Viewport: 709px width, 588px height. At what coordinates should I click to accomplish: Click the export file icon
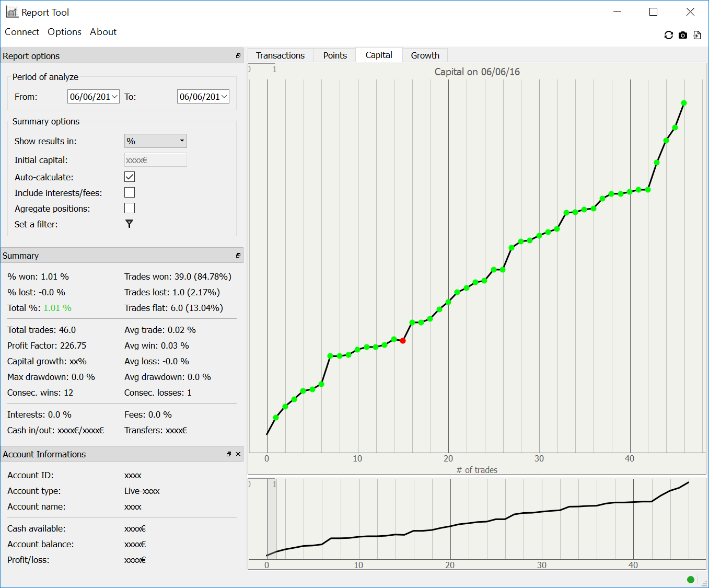pyautogui.click(x=697, y=35)
